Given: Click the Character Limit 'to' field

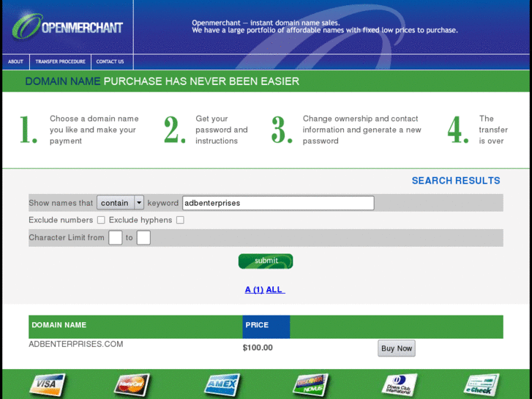Looking at the screenshot, I should click(x=143, y=237).
